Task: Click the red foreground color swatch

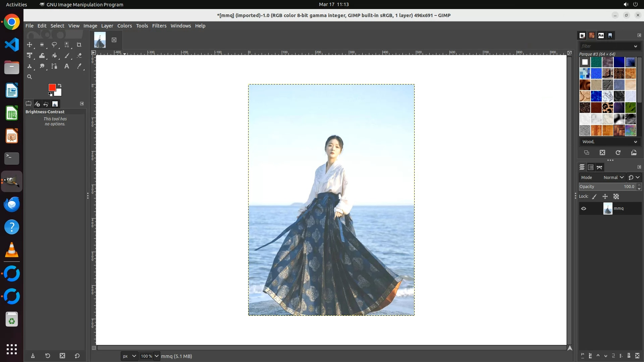Action: [52, 87]
